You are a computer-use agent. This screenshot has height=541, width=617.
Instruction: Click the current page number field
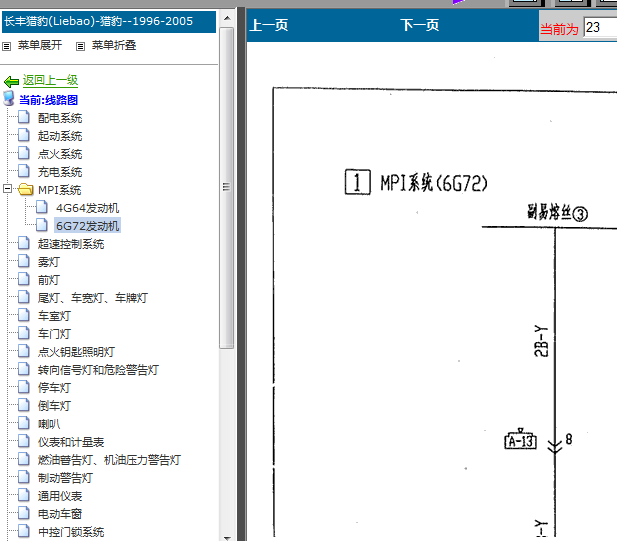coord(600,28)
